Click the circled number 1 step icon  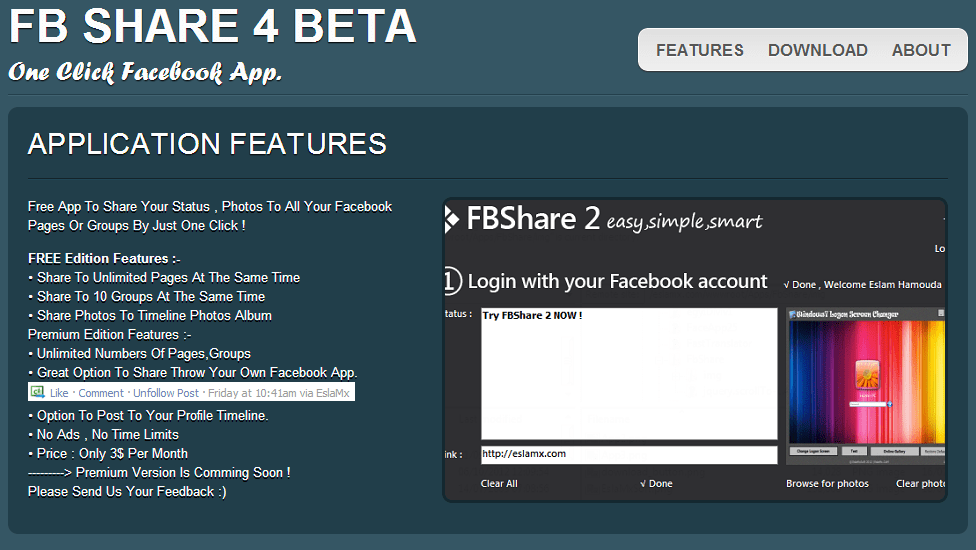(453, 281)
